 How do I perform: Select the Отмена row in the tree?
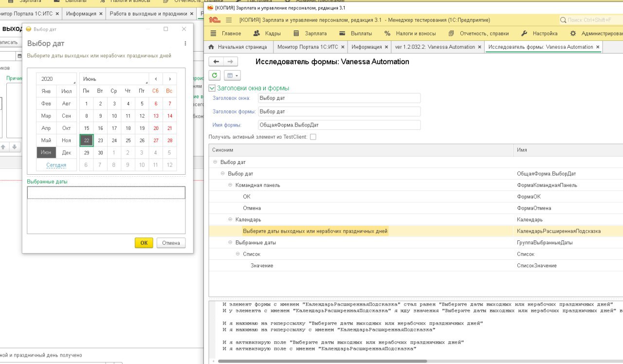(x=416, y=208)
